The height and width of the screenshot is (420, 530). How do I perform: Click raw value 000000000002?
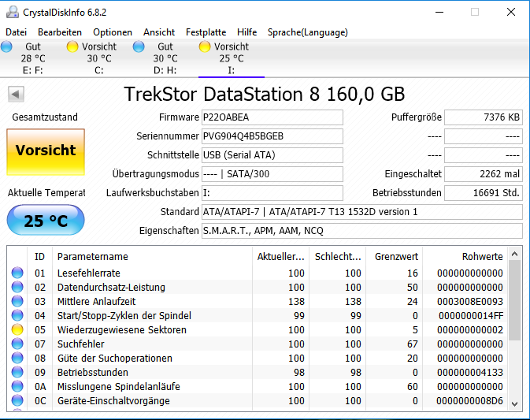pos(470,329)
